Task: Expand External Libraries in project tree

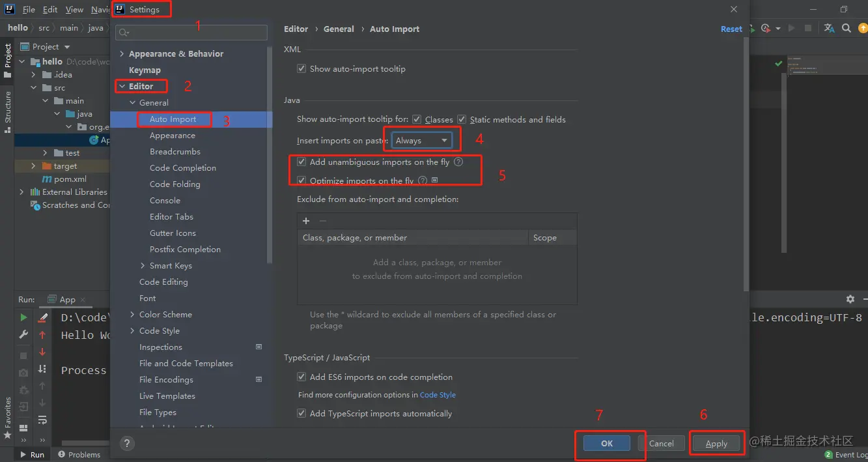Action: [x=21, y=192]
